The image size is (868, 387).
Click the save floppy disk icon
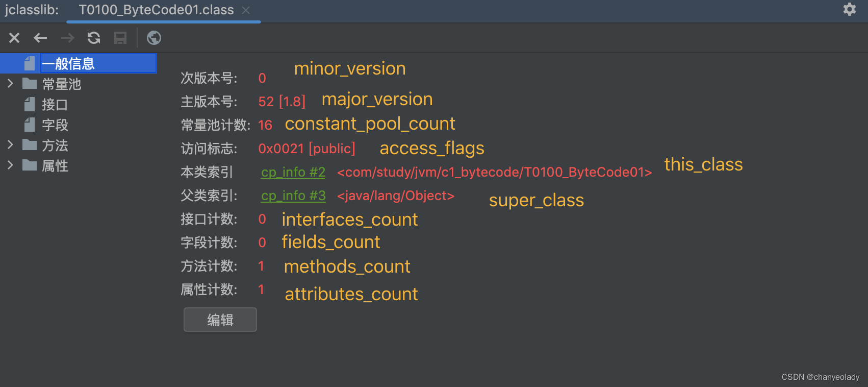coord(120,38)
